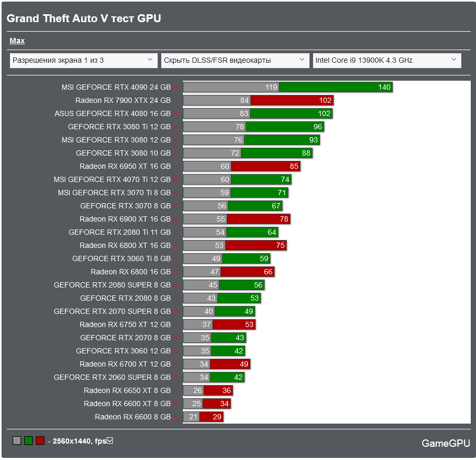The image size is (476, 460).
Task: Remove ASUS GEFORCE RTX 4080 row with red X
Action: pos(176,114)
